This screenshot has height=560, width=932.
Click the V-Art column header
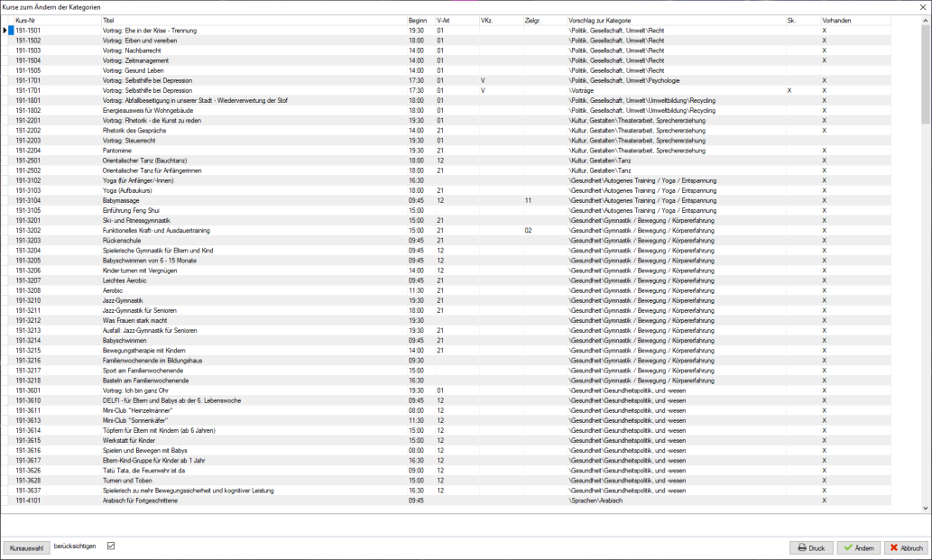pyautogui.click(x=457, y=20)
